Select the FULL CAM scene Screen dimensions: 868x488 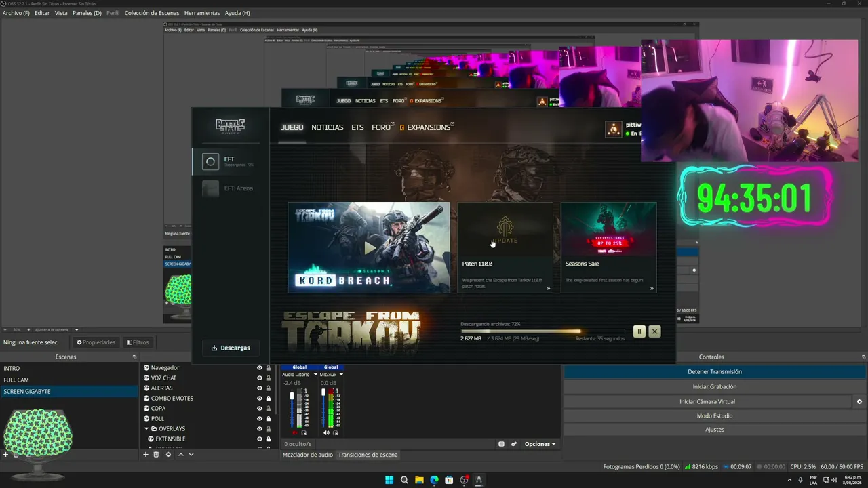(x=69, y=380)
